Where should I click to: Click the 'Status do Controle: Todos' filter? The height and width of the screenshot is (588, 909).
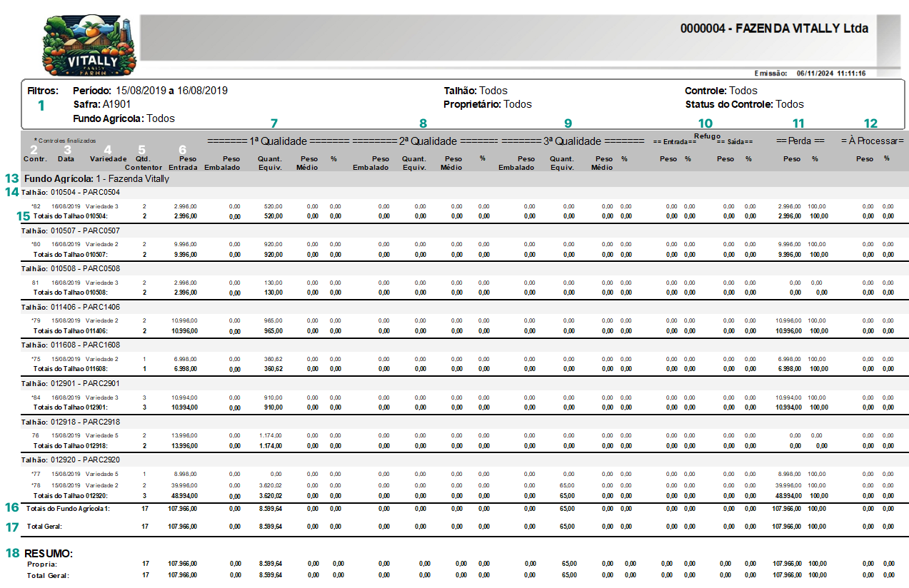[744, 104]
